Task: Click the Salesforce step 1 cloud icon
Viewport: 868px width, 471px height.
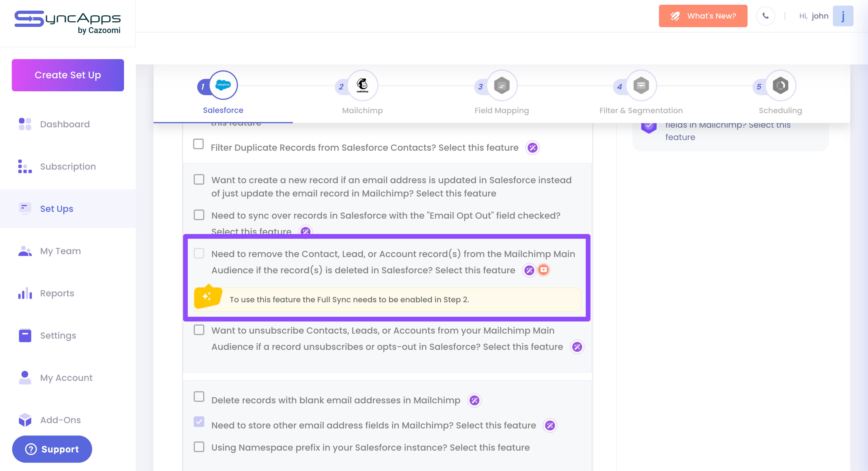Action: click(x=223, y=85)
